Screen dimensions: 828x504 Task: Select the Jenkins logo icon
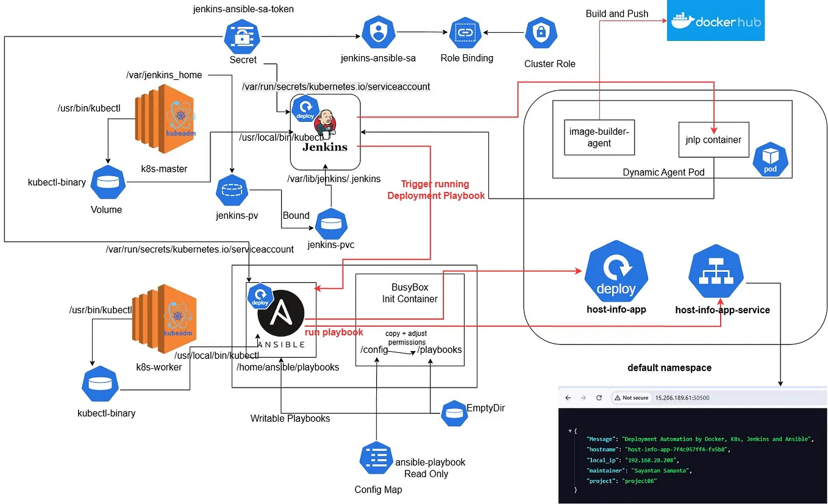[x=324, y=125]
